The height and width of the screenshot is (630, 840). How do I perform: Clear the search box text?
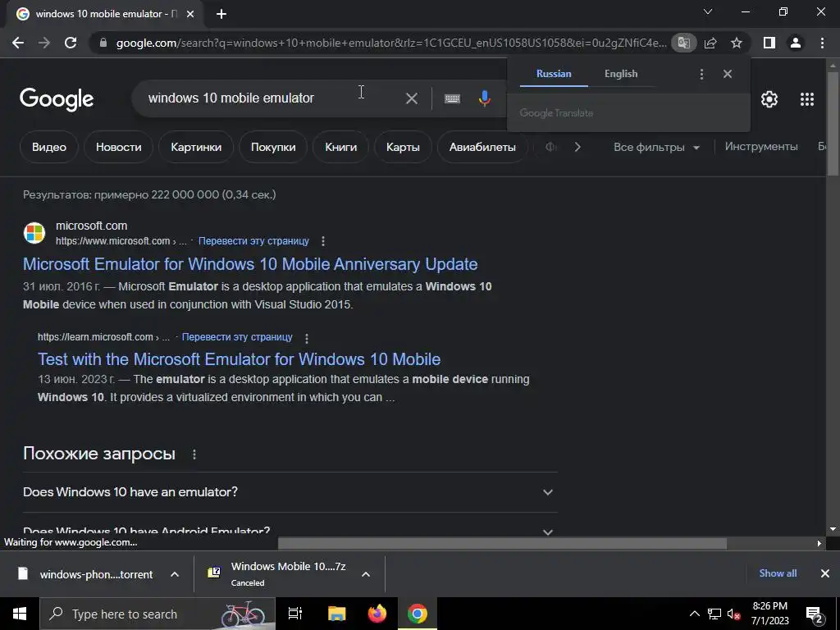point(412,98)
